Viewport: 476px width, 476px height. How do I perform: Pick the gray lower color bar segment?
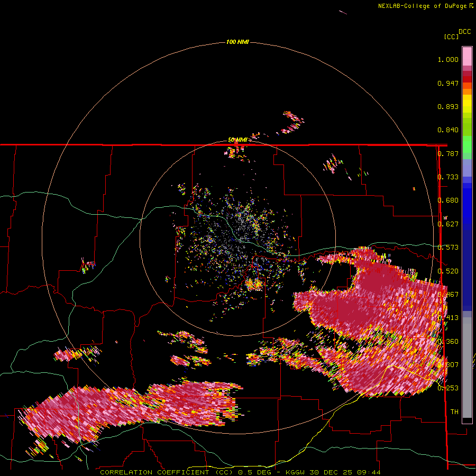point(467,369)
